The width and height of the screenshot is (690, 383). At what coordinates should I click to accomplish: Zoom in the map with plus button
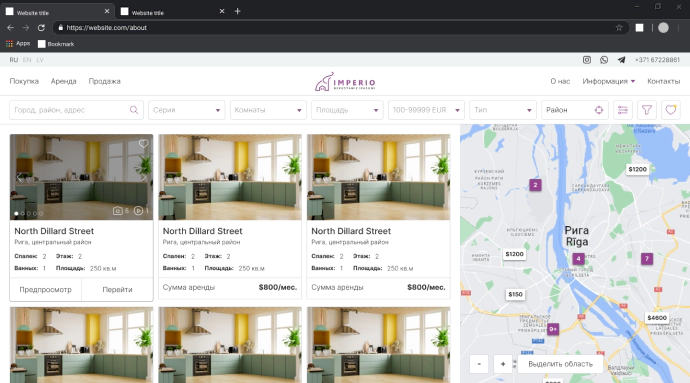(503, 364)
